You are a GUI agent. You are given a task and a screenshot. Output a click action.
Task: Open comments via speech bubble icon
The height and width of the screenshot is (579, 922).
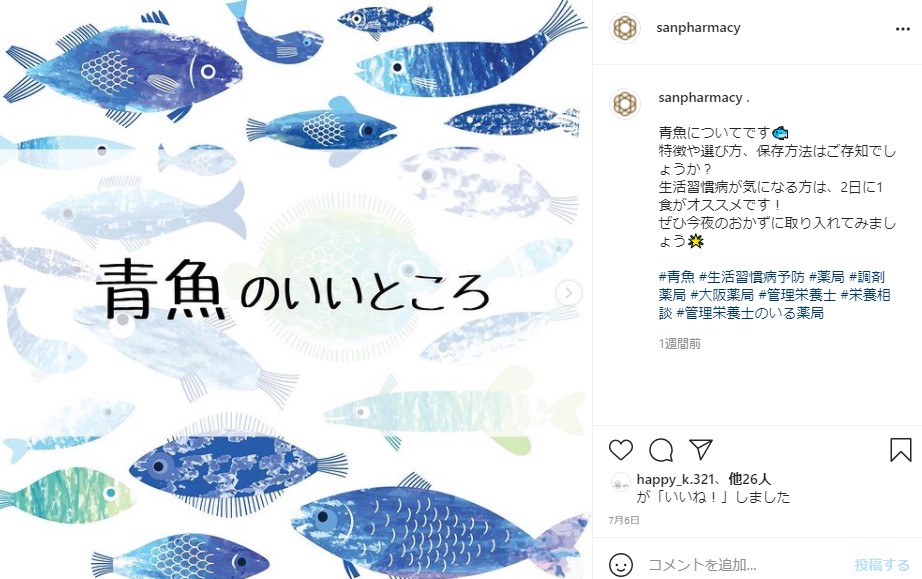click(x=661, y=450)
